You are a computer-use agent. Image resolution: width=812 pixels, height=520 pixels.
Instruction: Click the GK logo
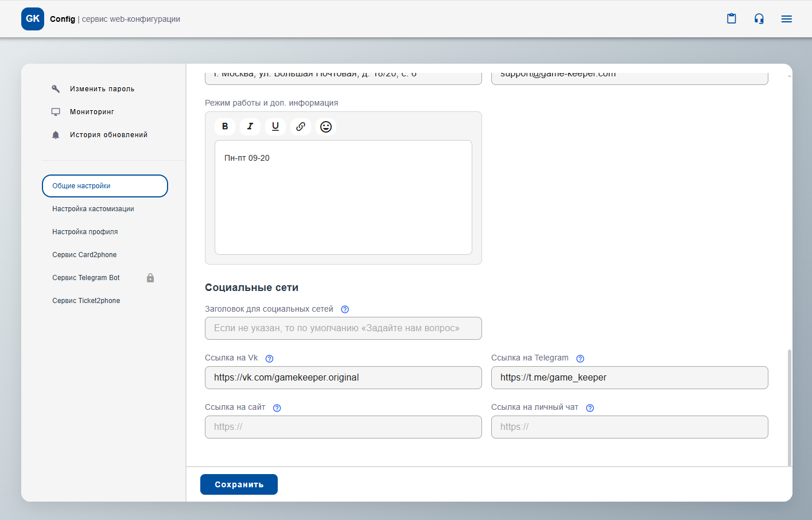pos(33,19)
